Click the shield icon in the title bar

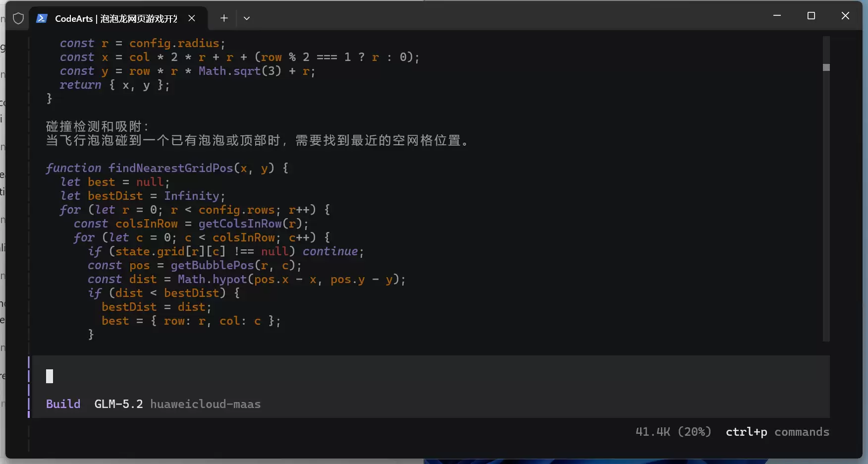point(18,18)
